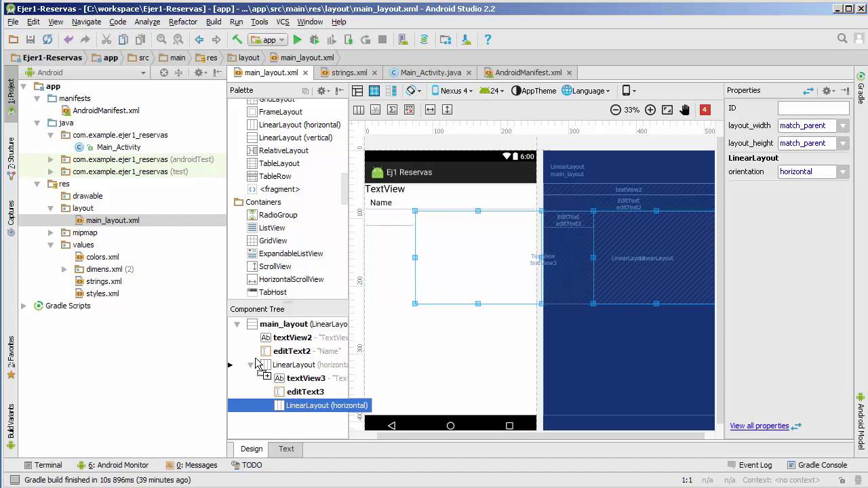868x488 pixels.
Task: Select ScrollView in the Palette
Action: (275, 266)
